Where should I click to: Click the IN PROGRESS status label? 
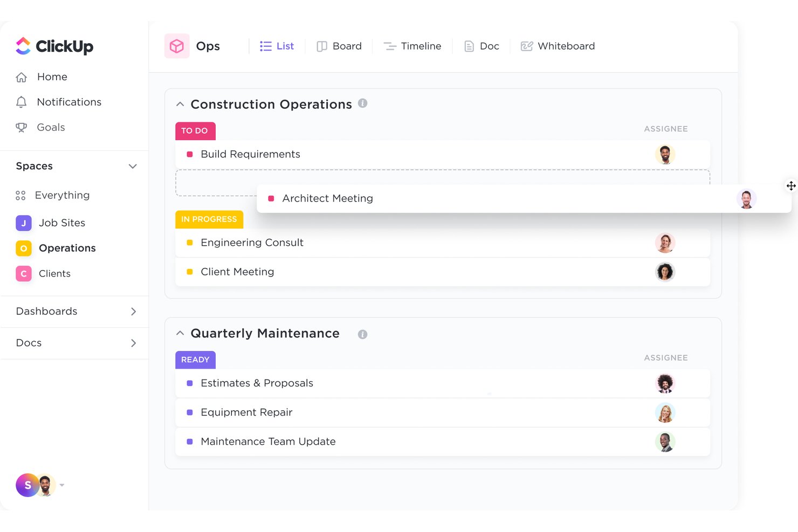209,219
